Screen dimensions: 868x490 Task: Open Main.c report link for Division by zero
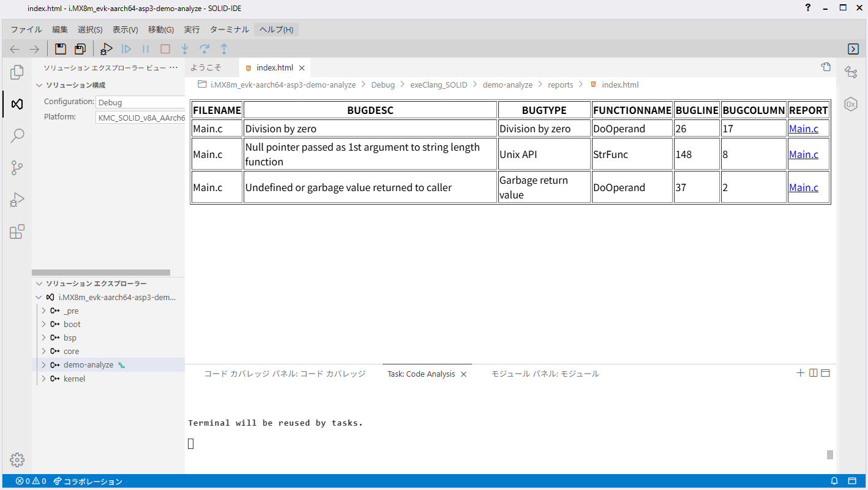pyautogui.click(x=803, y=129)
